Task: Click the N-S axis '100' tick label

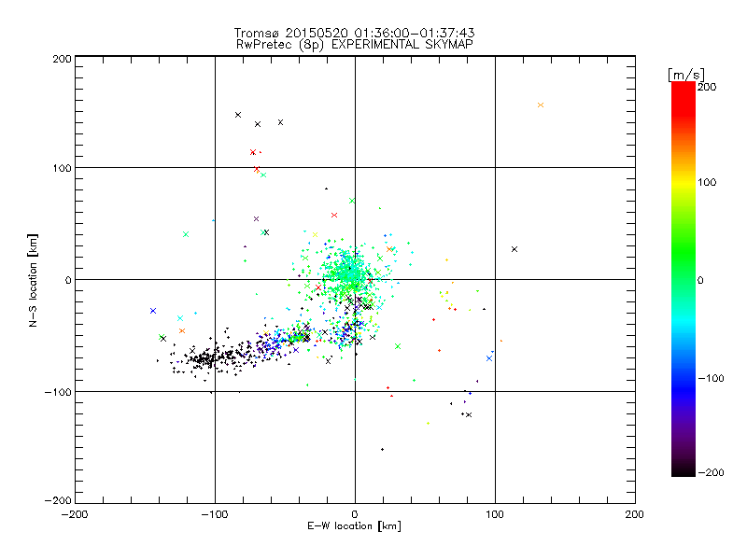Action: coord(62,168)
